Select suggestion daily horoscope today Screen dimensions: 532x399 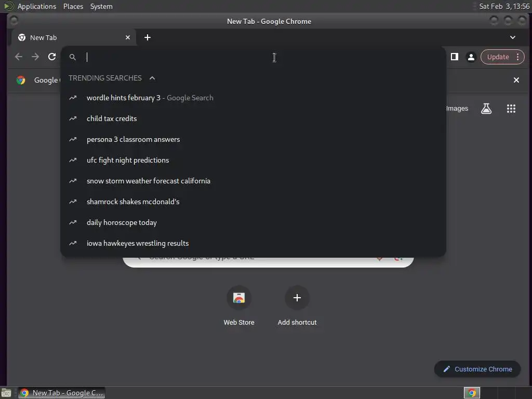tap(253, 222)
